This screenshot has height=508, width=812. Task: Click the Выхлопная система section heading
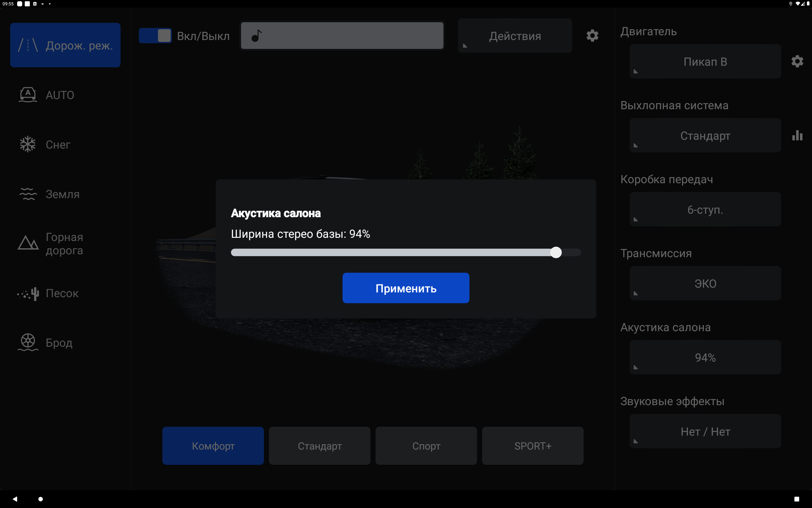pyautogui.click(x=674, y=105)
